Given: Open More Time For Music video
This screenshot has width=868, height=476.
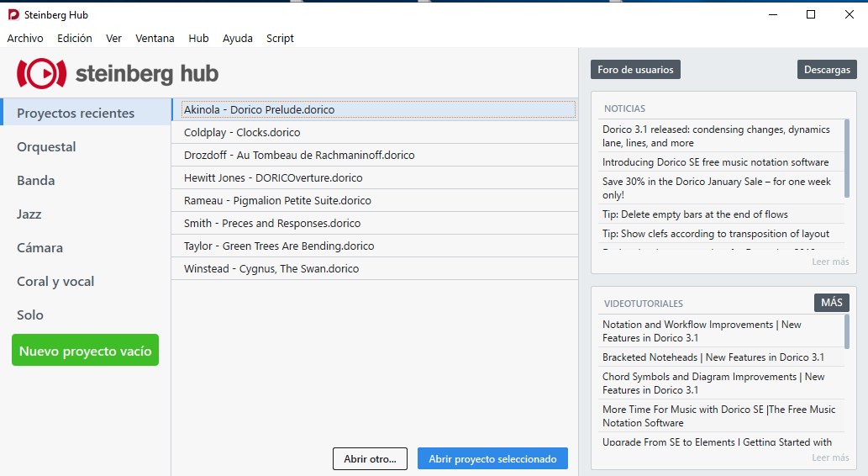Looking at the screenshot, I should pos(721,415).
